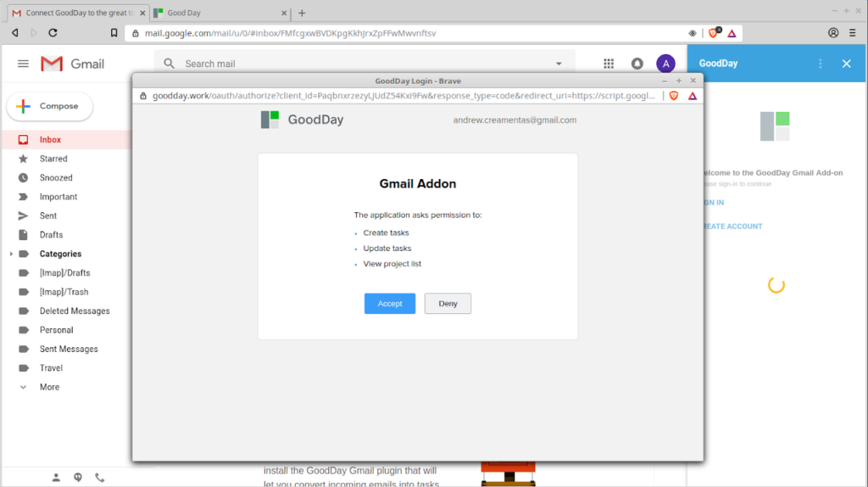This screenshot has width=868, height=487.
Task: Close the GoodDay add-on side panel
Action: [846, 64]
